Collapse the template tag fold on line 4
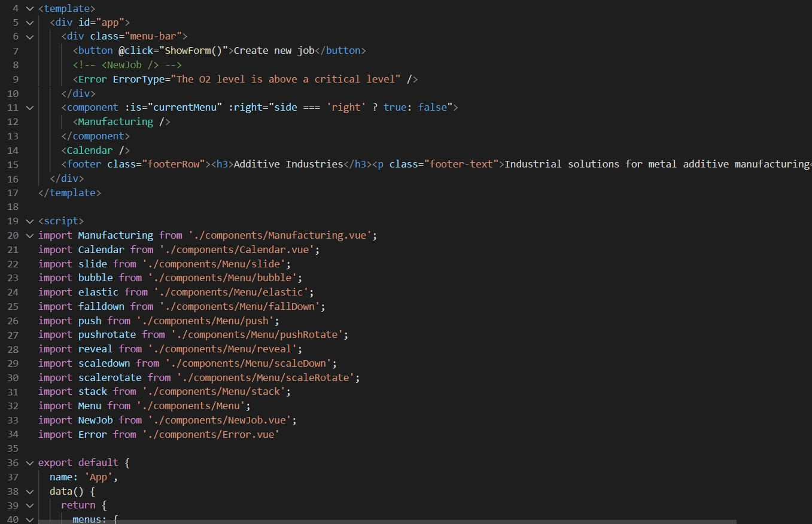The width and height of the screenshot is (812, 524). tap(30, 9)
